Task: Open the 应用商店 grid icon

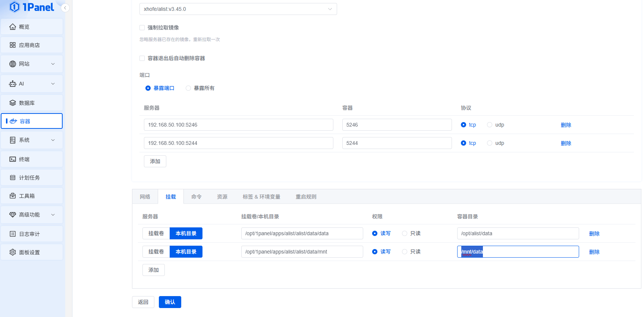Action: pos(13,45)
